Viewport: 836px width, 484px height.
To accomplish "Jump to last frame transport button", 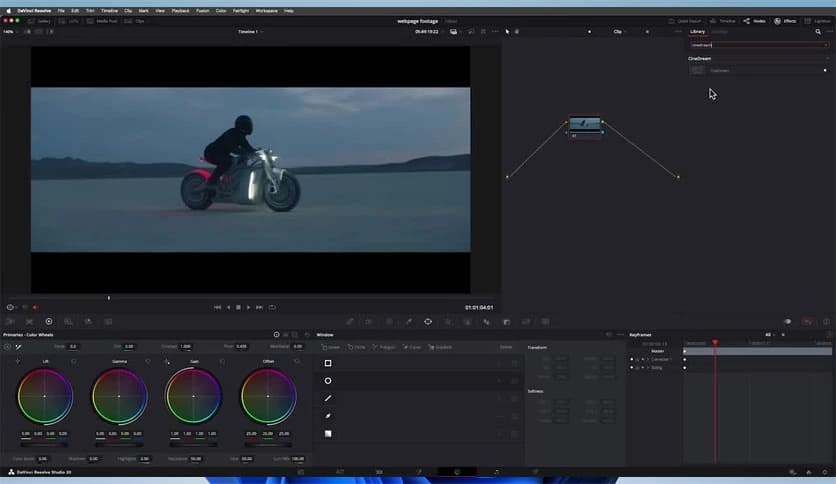I will pyautogui.click(x=259, y=308).
